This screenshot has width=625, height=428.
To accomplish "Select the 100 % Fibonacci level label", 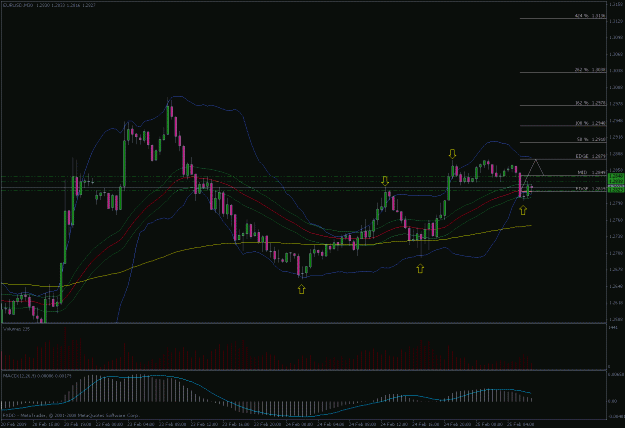I will (x=591, y=123).
